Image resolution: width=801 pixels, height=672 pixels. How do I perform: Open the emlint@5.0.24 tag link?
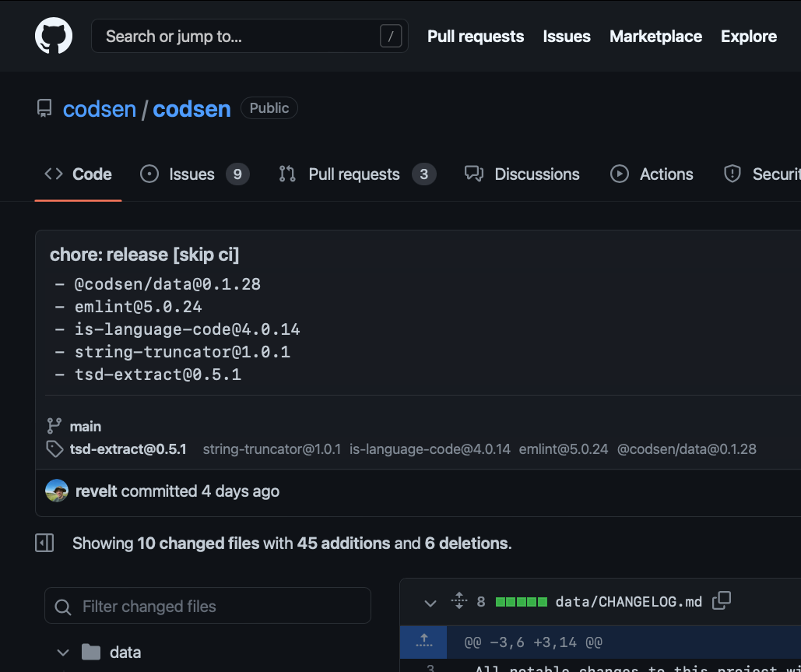point(564,449)
